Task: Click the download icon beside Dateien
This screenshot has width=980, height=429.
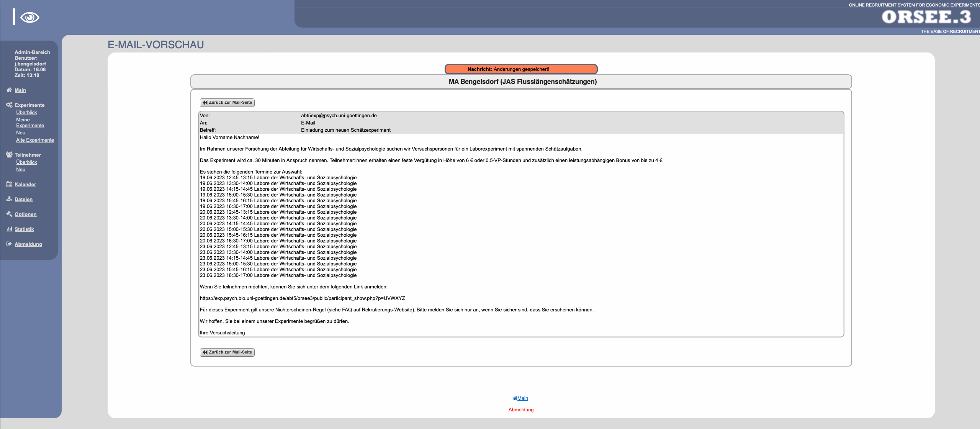Action: (9, 199)
